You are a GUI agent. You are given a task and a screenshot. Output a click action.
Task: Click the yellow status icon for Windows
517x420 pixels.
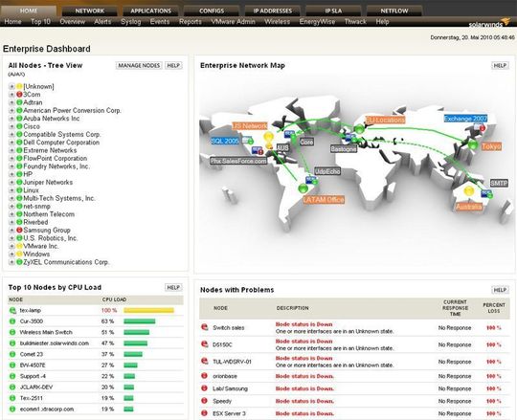19,254
